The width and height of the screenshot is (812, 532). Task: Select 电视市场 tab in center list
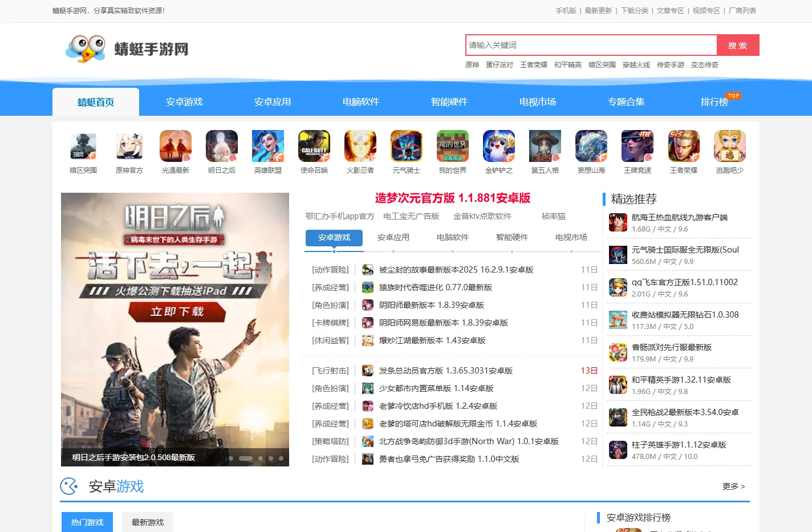click(x=571, y=238)
